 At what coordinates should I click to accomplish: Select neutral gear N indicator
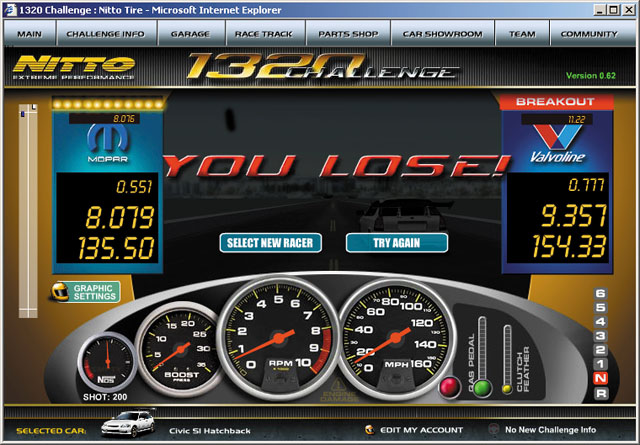[x=600, y=378]
